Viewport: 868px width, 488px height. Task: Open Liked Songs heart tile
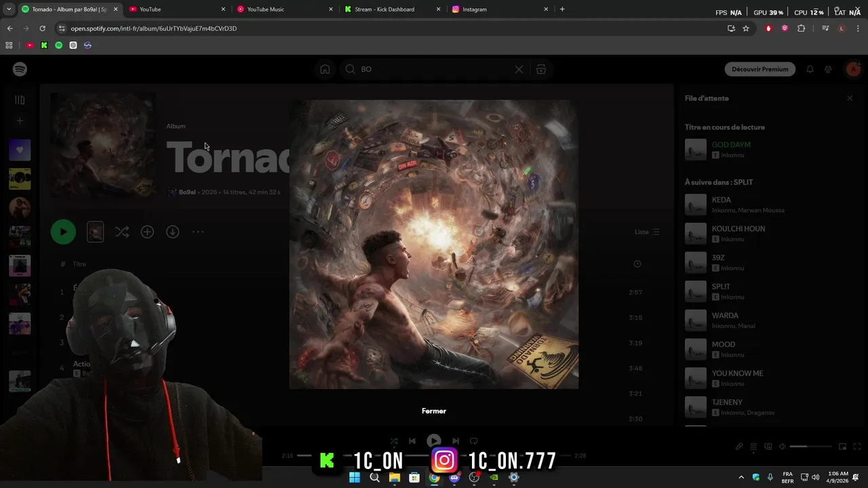(20, 150)
